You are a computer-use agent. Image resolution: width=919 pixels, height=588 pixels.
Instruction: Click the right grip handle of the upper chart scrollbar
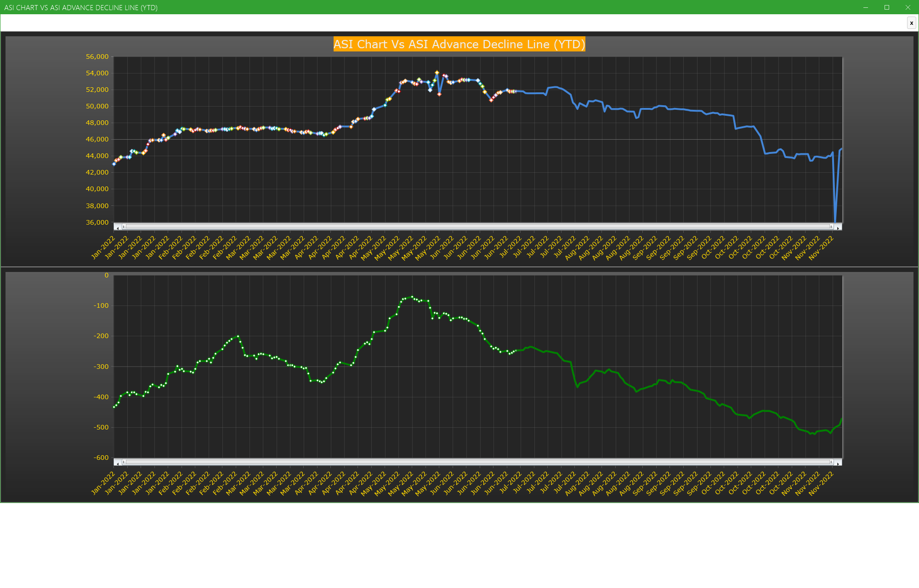pos(831,226)
